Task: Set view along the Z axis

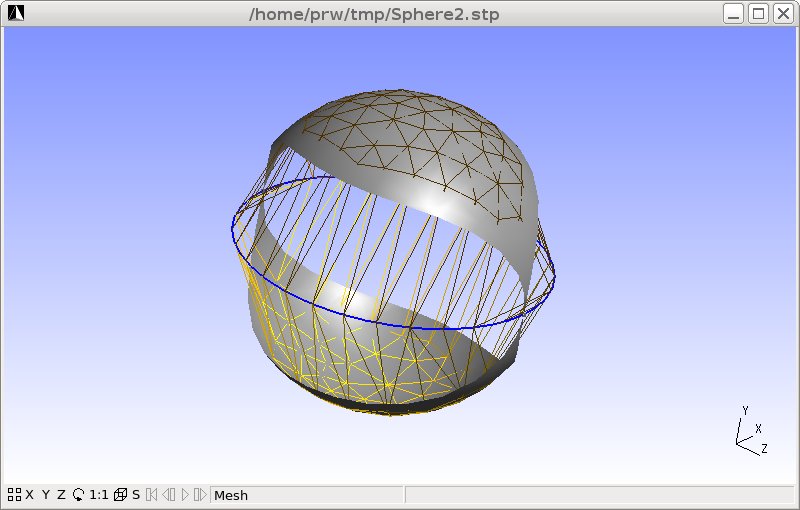Action: pos(61,495)
